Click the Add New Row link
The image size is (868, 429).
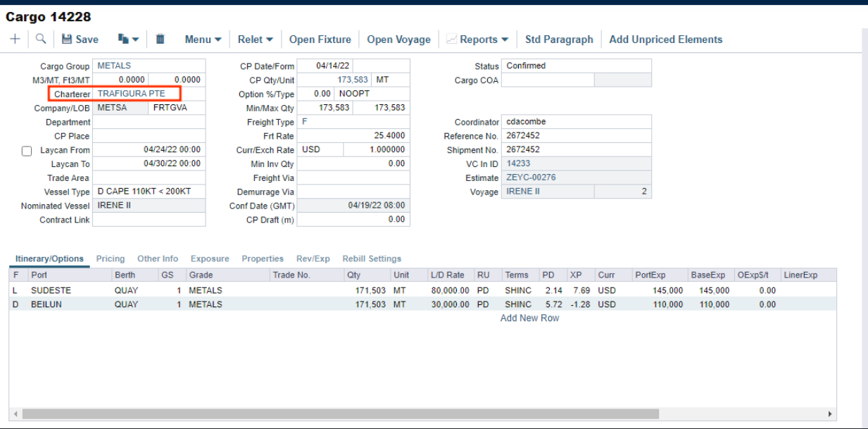529,318
